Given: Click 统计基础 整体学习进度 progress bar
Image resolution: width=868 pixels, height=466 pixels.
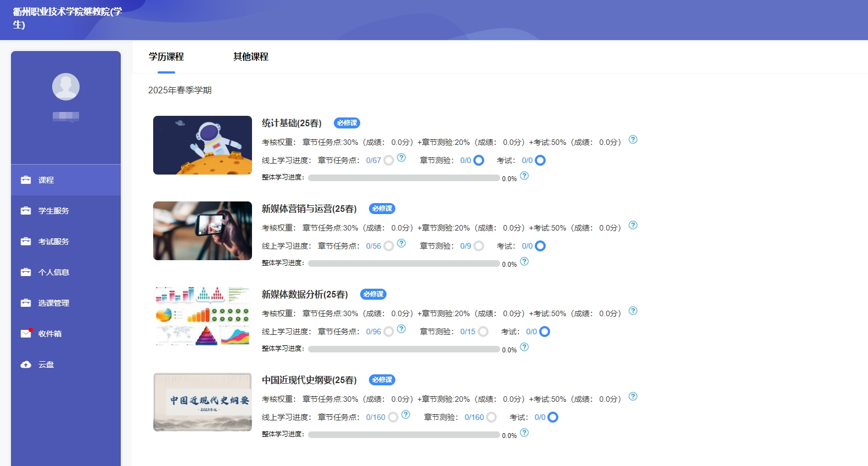Looking at the screenshot, I should (x=404, y=178).
